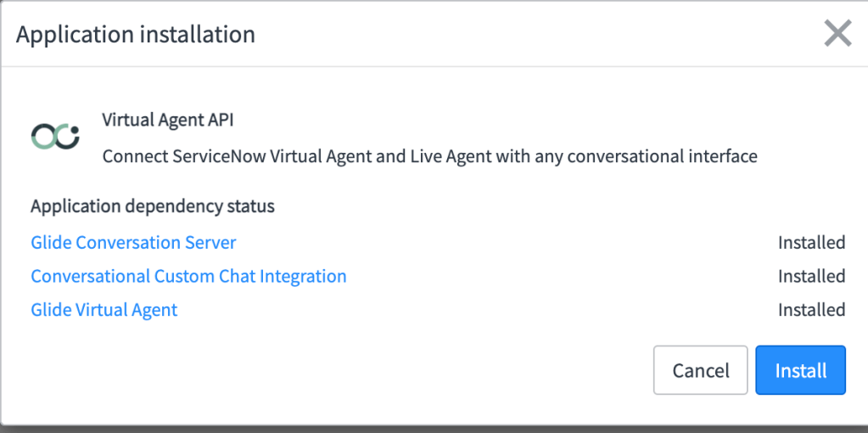Image resolution: width=868 pixels, height=433 pixels.
Task: Click the blue Install button
Action: [800, 370]
